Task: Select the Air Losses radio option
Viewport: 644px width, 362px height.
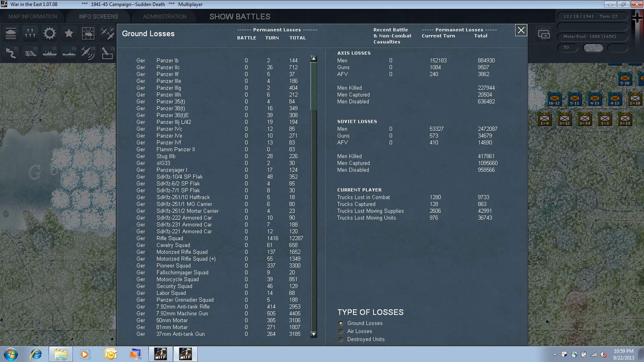Action: [x=341, y=331]
